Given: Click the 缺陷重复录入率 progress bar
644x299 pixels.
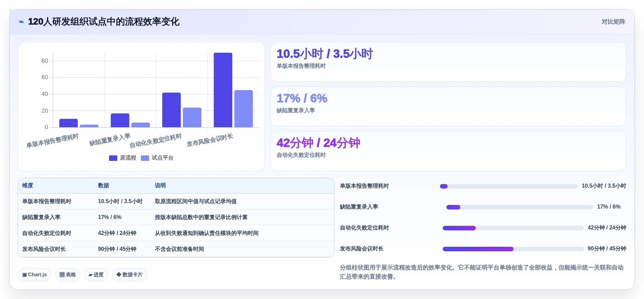Looking at the screenshot, I should coord(520,207).
